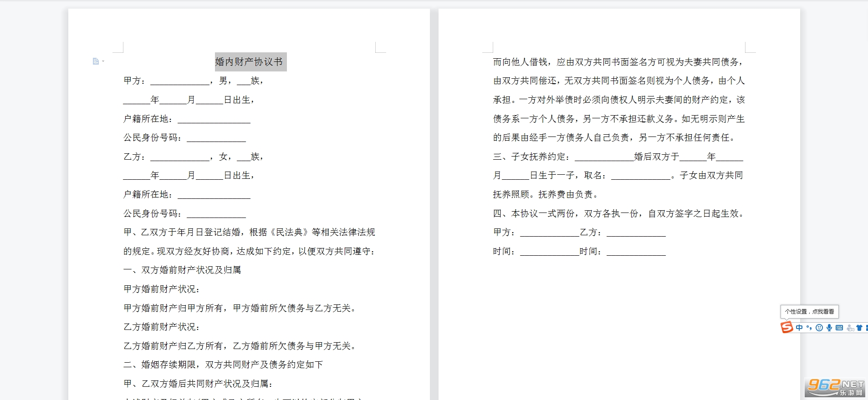Viewport: 868px width, 400px height.
Task: Click the line 抚养照顾。抚养费由负责。
Action: [x=546, y=195]
